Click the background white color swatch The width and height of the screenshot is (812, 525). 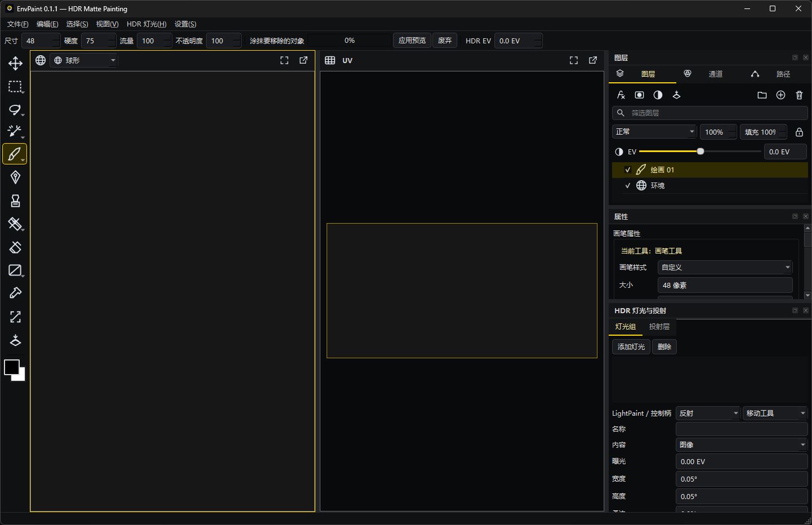(21, 377)
